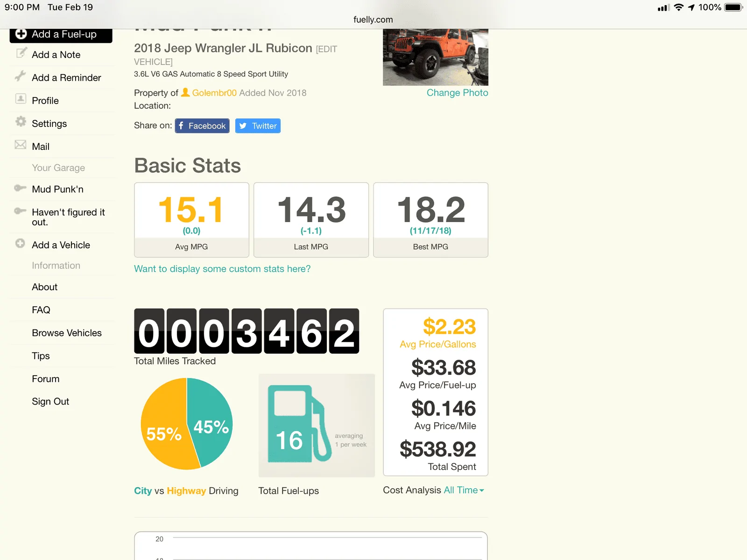Share on Facebook
This screenshot has height=560, width=747.
coord(202,126)
